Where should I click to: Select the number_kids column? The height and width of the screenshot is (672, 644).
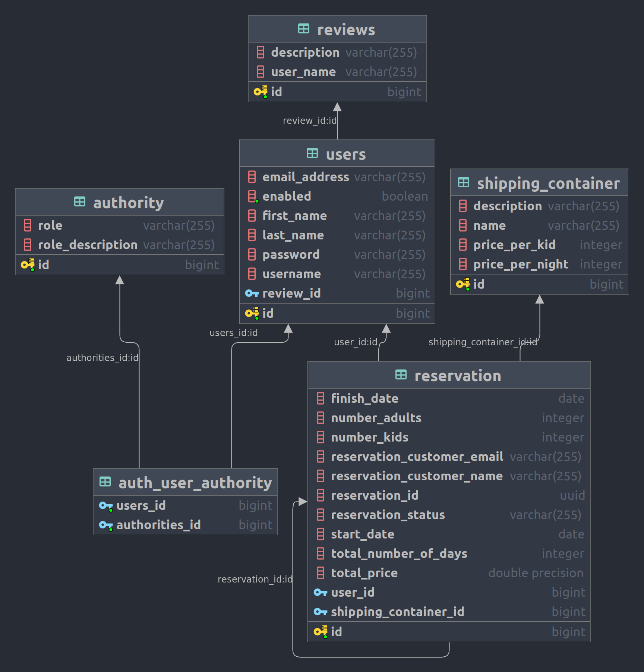coord(449,437)
